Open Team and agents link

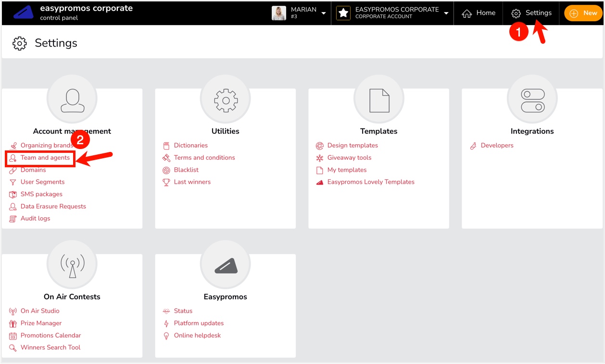(x=45, y=158)
